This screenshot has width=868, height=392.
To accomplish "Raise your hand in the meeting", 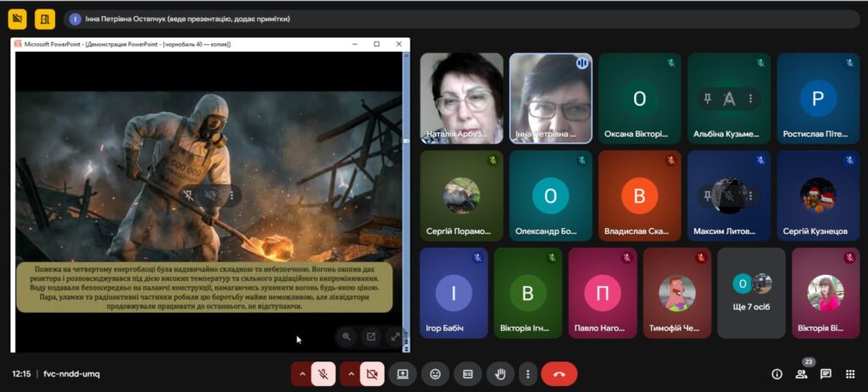I will 500,373.
